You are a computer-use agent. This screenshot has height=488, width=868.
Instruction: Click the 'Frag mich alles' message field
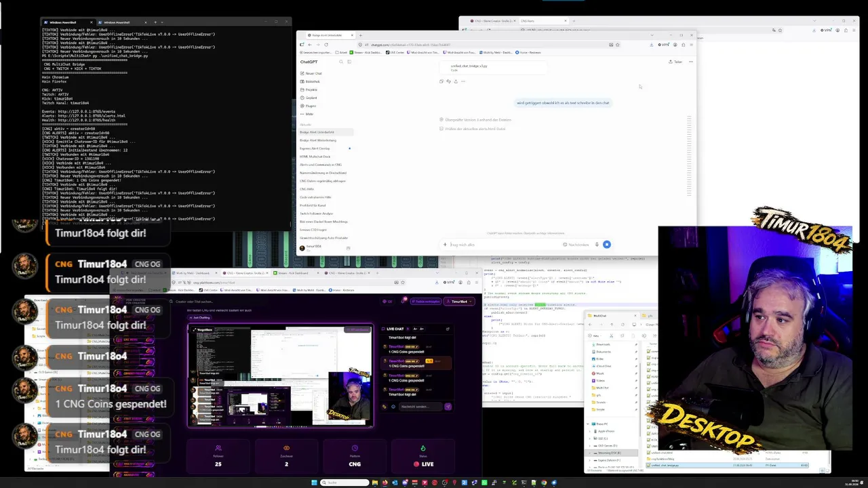[x=505, y=245]
